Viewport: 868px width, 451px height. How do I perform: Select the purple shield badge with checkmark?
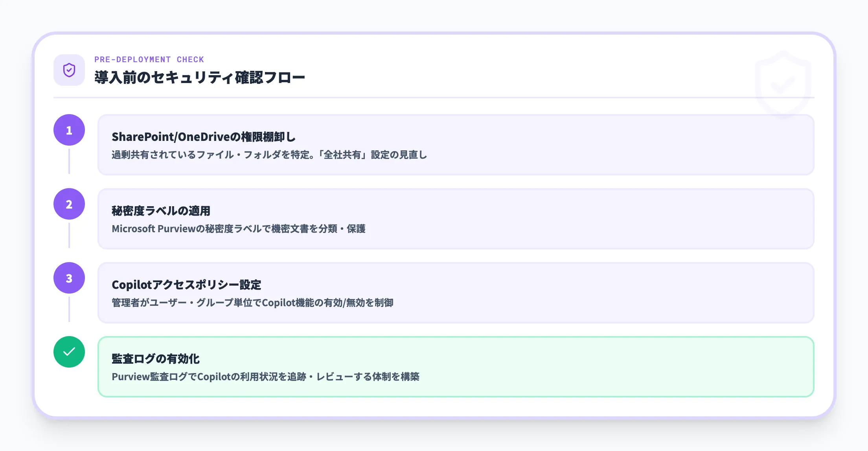[69, 70]
